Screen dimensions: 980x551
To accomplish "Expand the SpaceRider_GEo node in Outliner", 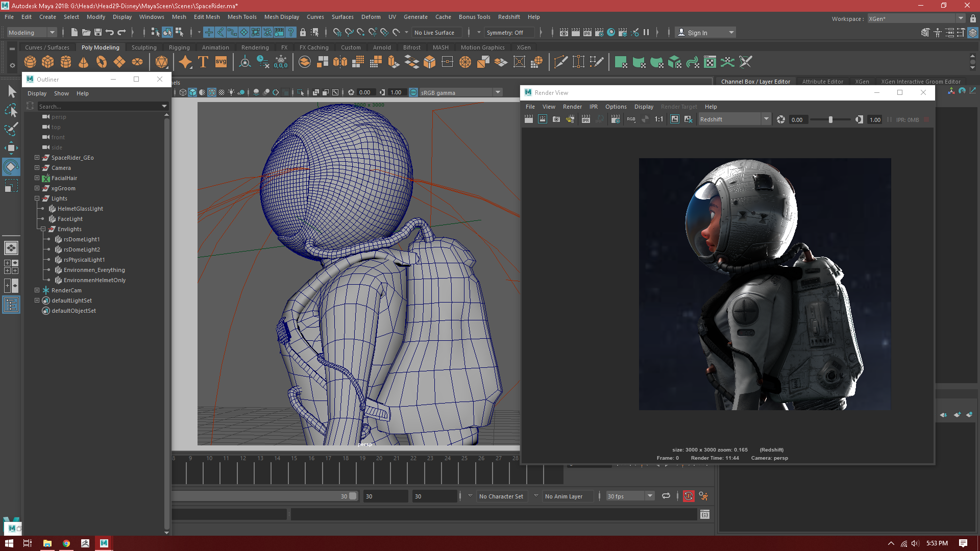I will (37, 158).
